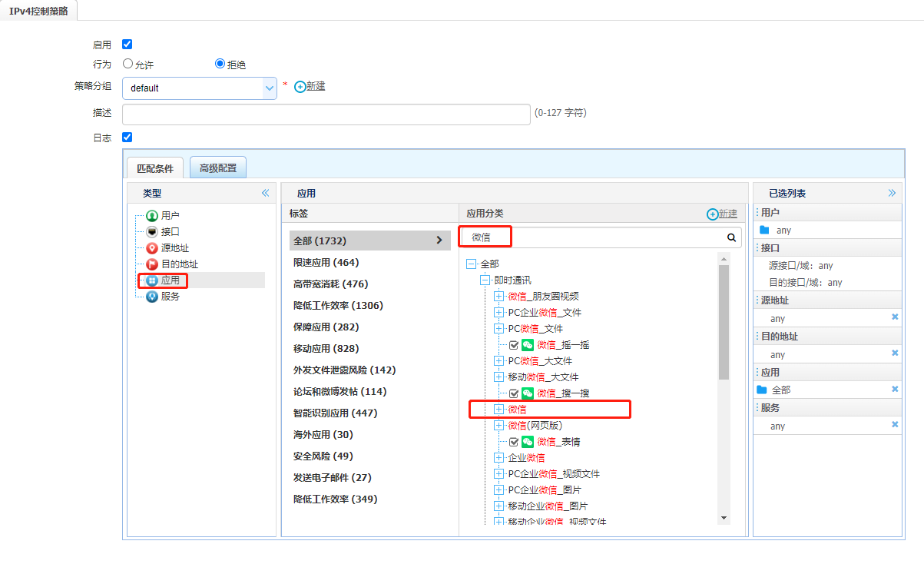Expand the 企业微信 tree node

[x=498, y=458]
